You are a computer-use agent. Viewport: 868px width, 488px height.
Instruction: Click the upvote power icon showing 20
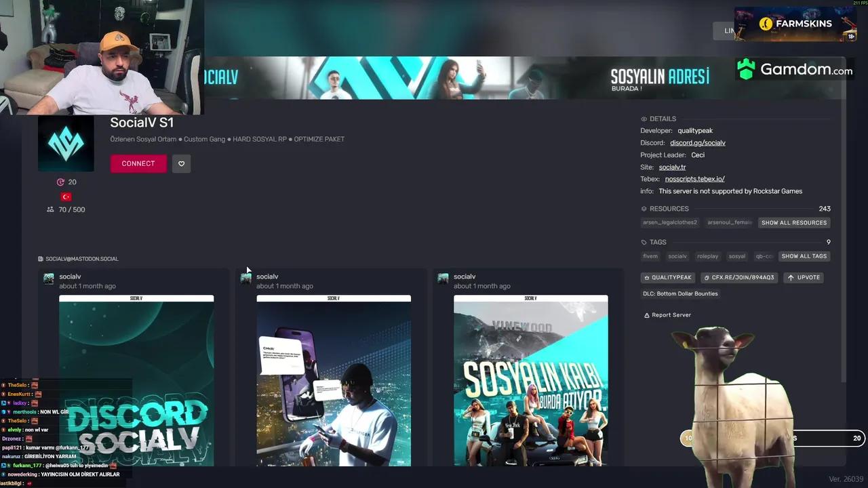(x=60, y=182)
